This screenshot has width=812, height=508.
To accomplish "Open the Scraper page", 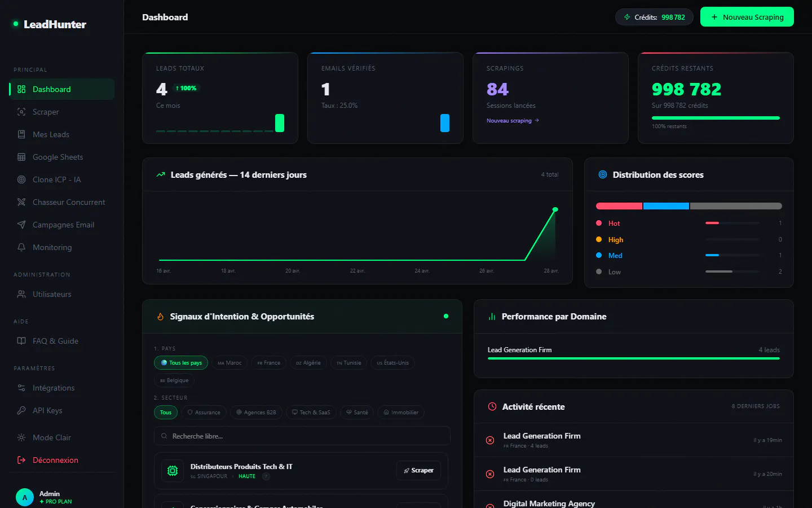I will 62,112.
